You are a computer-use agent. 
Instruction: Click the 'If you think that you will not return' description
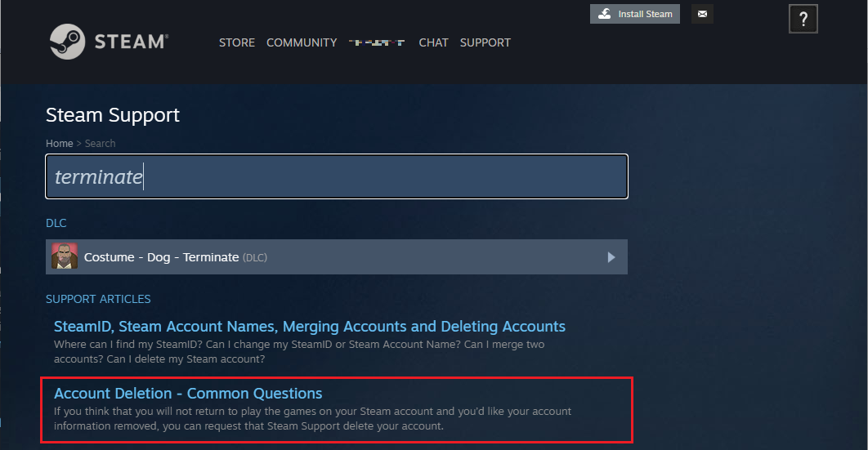coord(312,418)
